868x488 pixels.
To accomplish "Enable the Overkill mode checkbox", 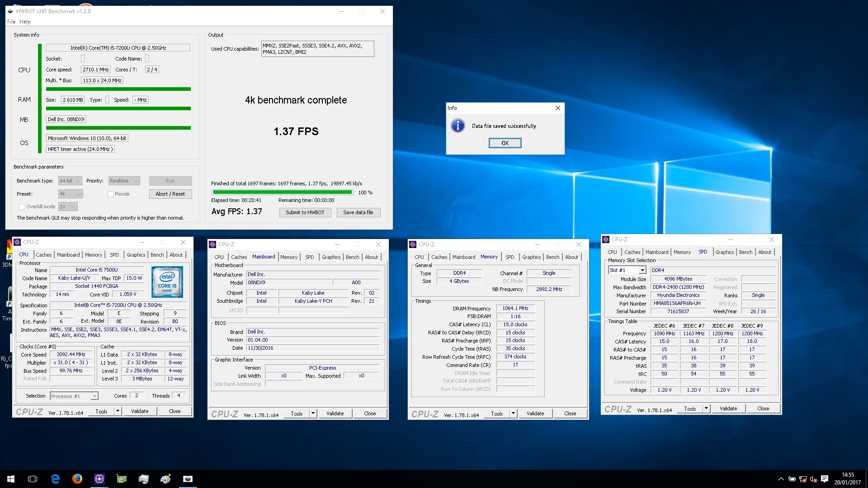I will click(22, 206).
